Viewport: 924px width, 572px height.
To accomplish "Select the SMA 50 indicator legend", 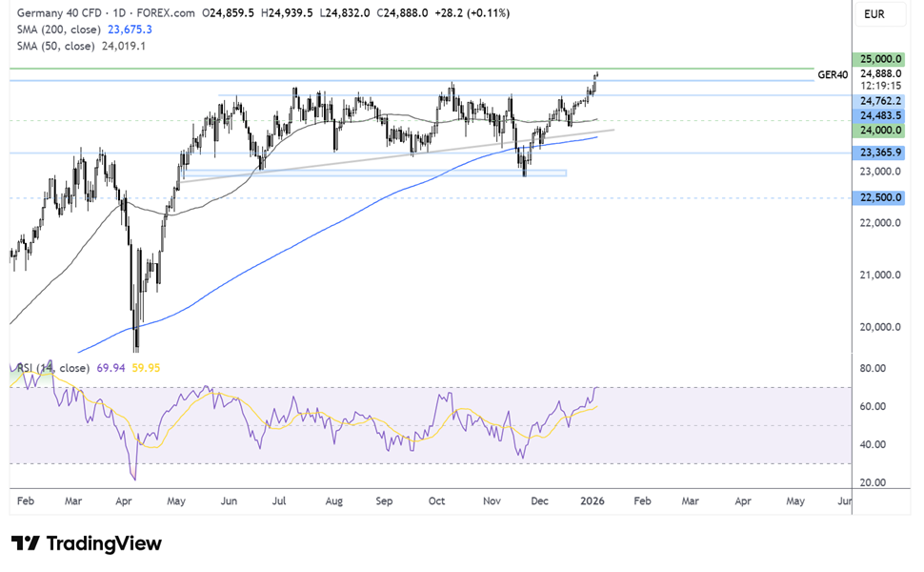I will (x=53, y=45).
